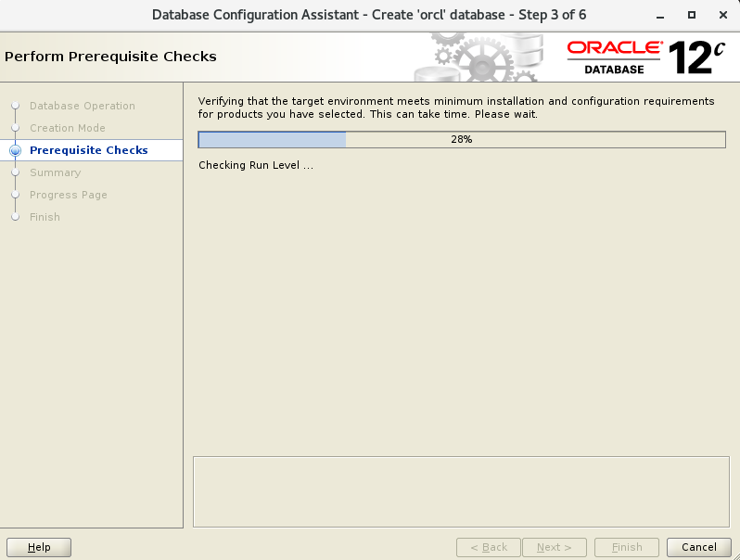Click the Finish step bullet

[15, 217]
